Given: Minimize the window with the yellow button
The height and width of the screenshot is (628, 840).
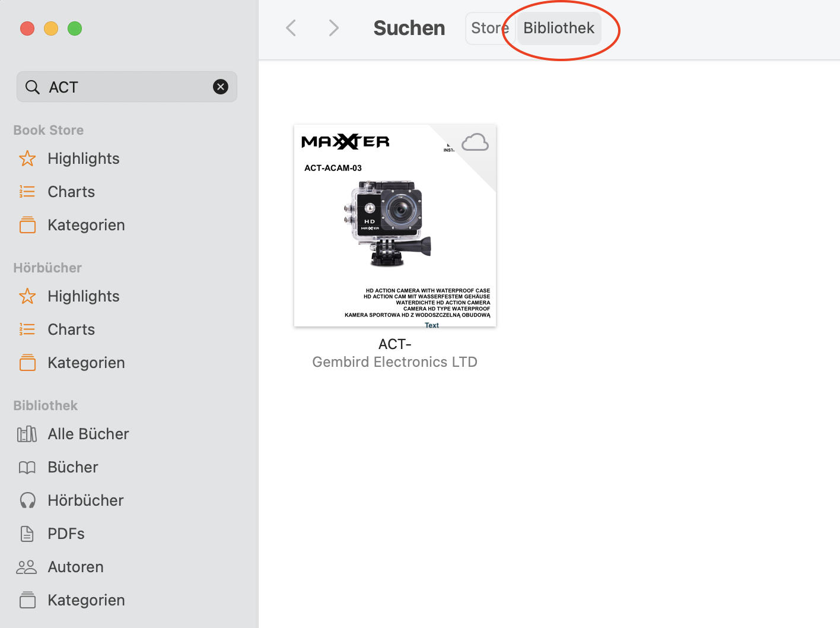Looking at the screenshot, I should pyautogui.click(x=51, y=28).
